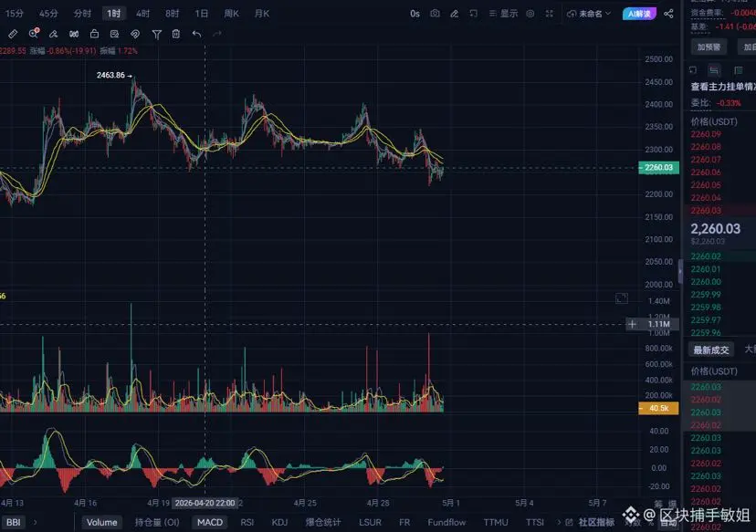Switch to the 分时 timeframe
The image size is (756, 532).
click(82, 14)
